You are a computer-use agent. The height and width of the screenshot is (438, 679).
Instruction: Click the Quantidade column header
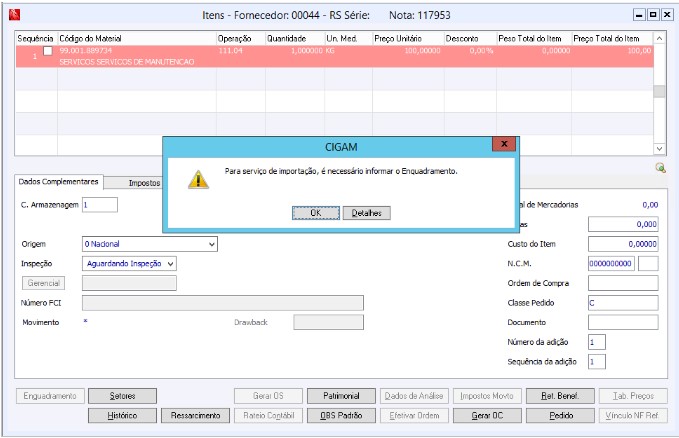295,39
